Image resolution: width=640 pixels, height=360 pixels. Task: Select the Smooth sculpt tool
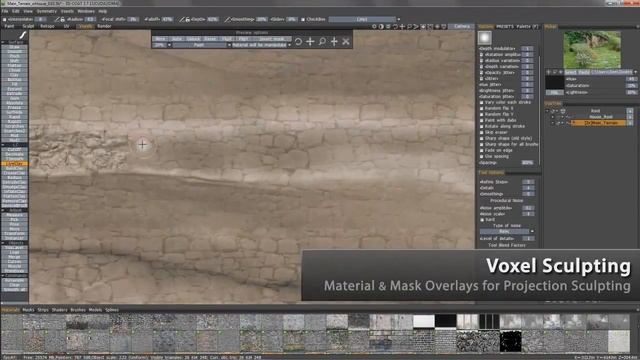point(14,51)
